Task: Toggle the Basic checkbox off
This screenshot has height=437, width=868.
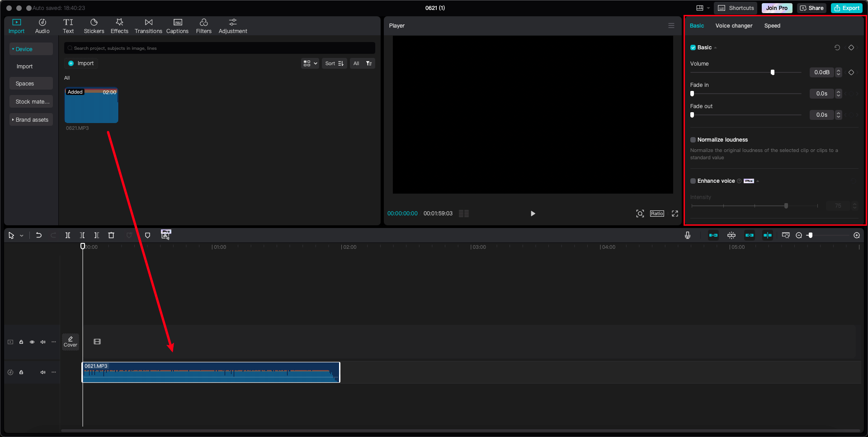Action: [x=693, y=47]
